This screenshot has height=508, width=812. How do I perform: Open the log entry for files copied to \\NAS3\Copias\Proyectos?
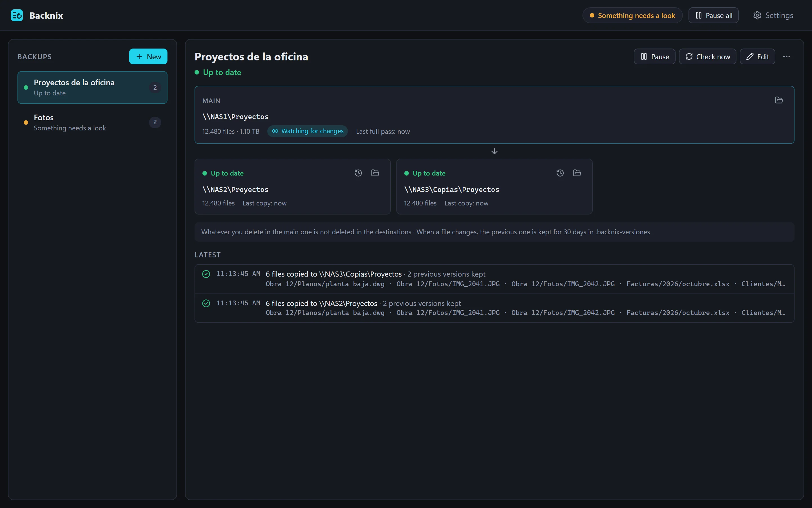tap(494, 279)
